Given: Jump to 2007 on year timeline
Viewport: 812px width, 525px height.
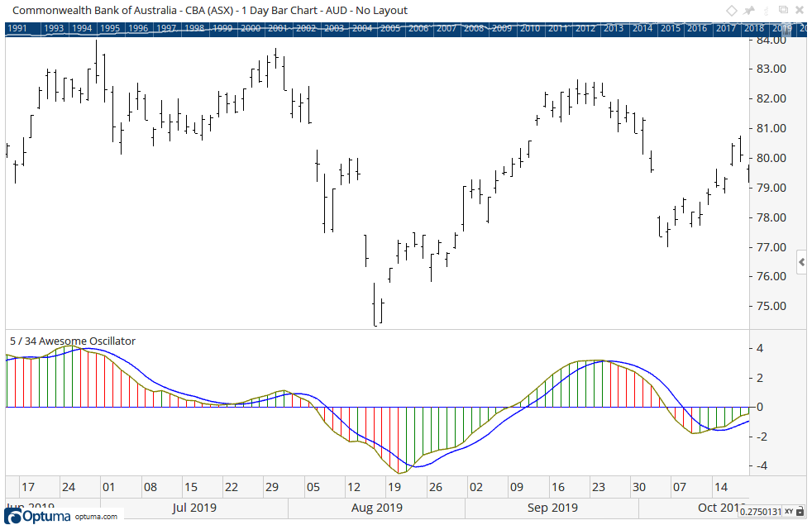Looking at the screenshot, I should click(x=446, y=28).
